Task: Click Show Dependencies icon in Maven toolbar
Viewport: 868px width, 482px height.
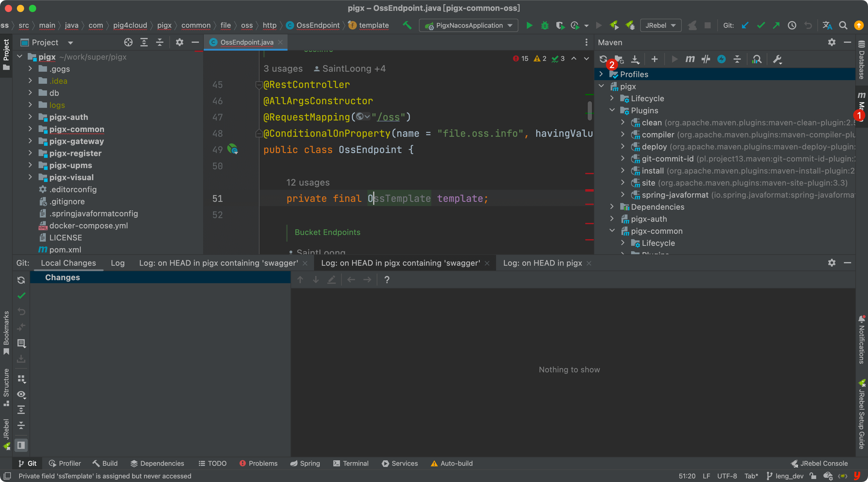Action: coord(756,59)
